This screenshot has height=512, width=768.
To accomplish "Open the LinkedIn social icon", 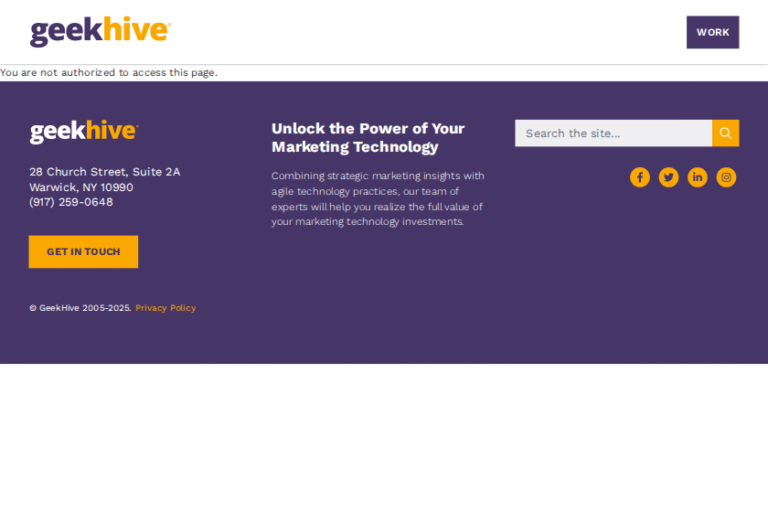I will pos(698,177).
